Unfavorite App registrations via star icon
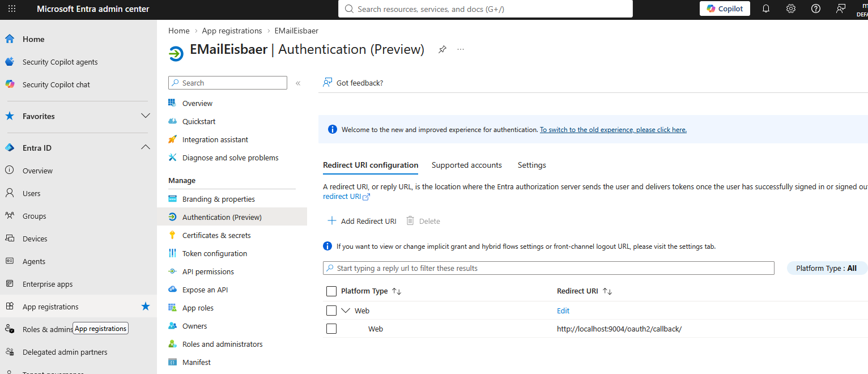Viewport: 868px width, 374px height. (x=146, y=307)
